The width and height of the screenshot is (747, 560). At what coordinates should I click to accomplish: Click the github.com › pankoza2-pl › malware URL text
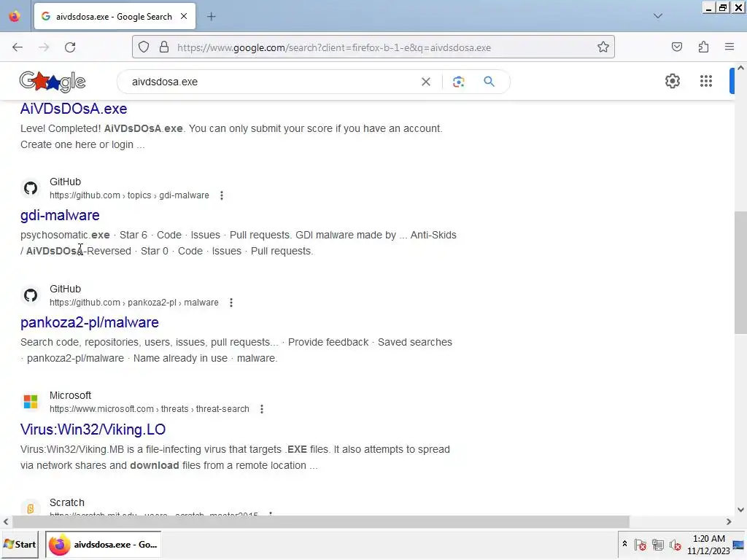(134, 303)
